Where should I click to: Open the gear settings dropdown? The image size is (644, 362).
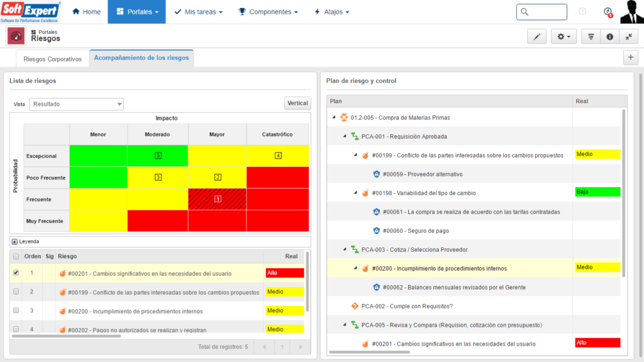click(x=564, y=37)
